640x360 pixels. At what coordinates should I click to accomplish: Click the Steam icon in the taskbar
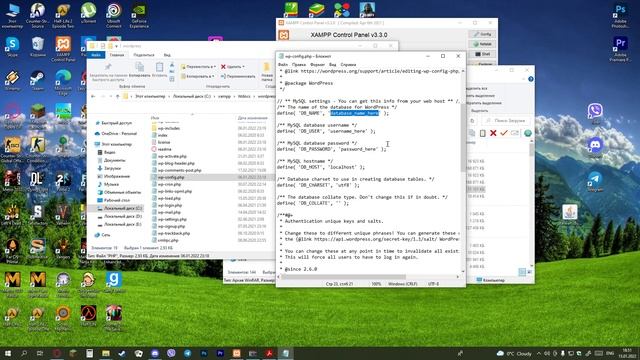(x=122, y=353)
